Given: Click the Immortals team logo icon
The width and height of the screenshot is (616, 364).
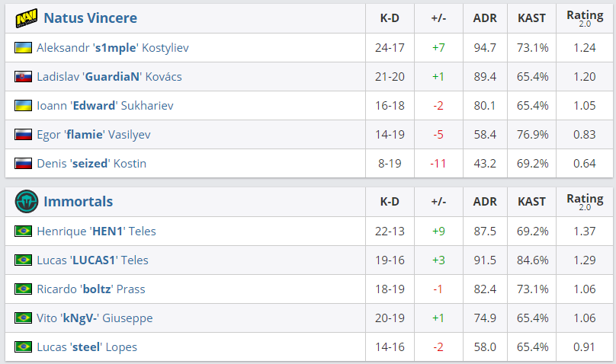Looking at the screenshot, I should (x=27, y=202).
